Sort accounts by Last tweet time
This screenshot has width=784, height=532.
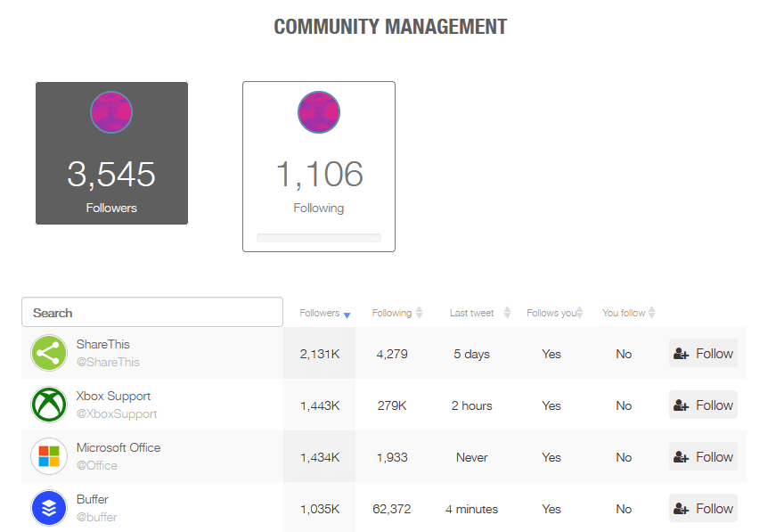(x=471, y=313)
